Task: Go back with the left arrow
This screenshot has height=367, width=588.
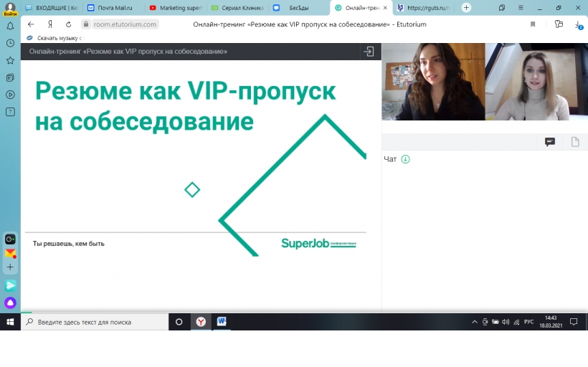Action: pyautogui.click(x=31, y=24)
